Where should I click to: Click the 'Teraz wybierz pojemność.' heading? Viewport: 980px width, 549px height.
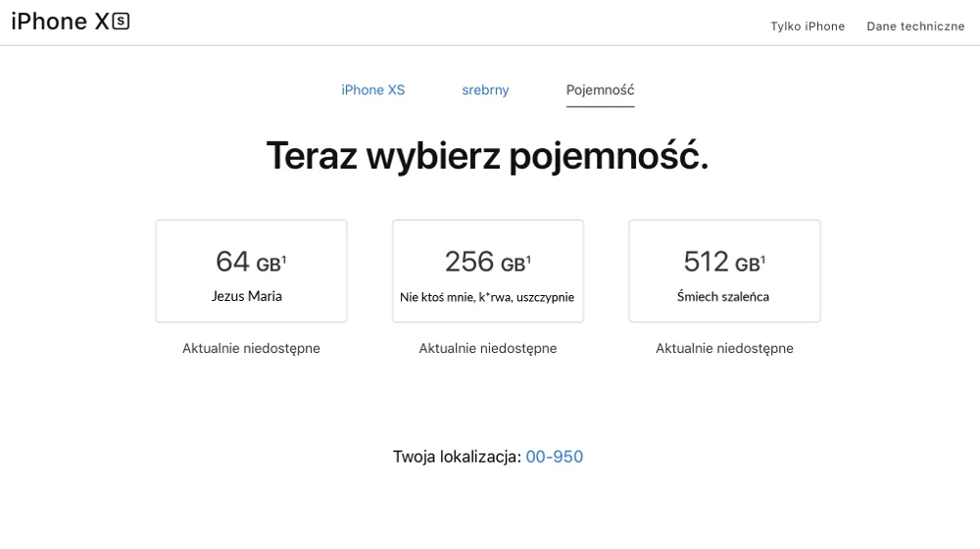coord(487,155)
